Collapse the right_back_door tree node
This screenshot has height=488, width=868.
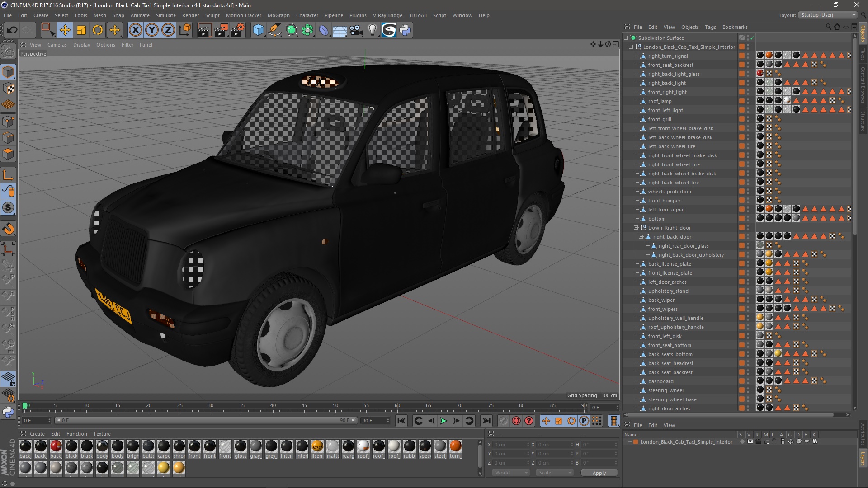641,237
